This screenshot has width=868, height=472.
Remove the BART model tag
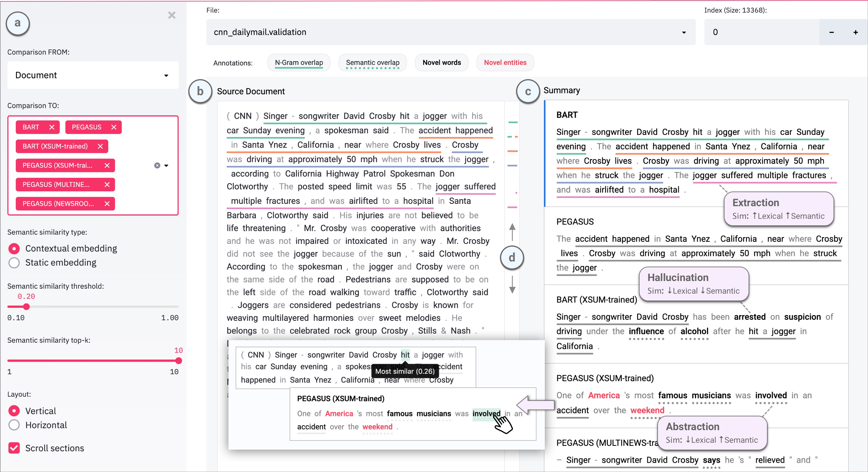point(52,127)
